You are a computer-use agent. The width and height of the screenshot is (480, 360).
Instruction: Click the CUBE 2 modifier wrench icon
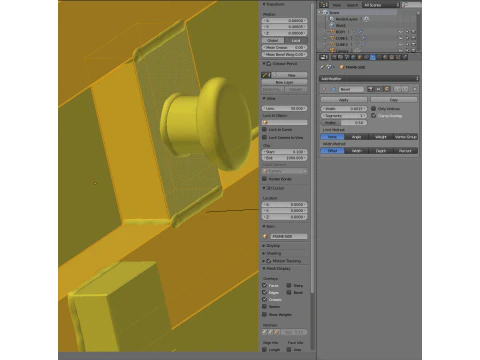click(363, 44)
